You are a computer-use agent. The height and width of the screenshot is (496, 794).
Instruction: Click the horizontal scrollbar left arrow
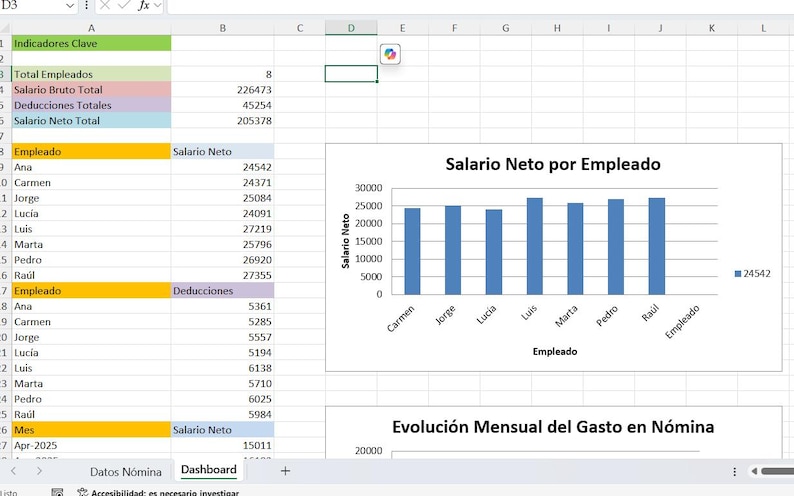tap(754, 471)
